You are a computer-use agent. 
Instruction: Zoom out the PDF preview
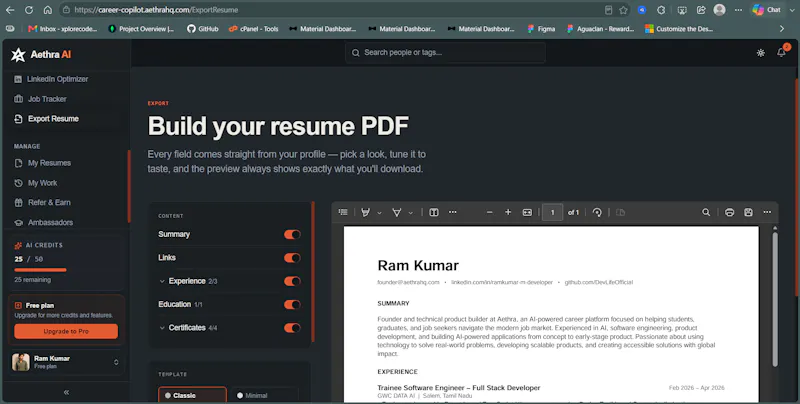coord(489,212)
